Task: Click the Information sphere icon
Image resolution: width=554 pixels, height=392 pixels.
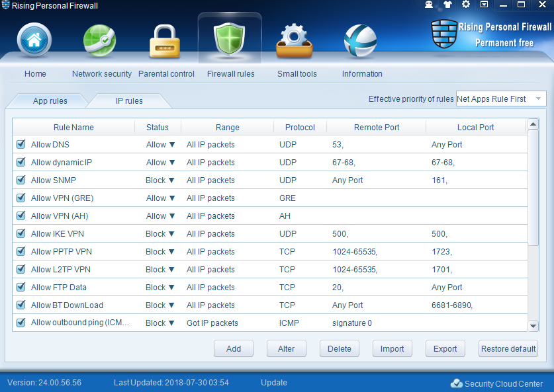Action: click(x=360, y=40)
